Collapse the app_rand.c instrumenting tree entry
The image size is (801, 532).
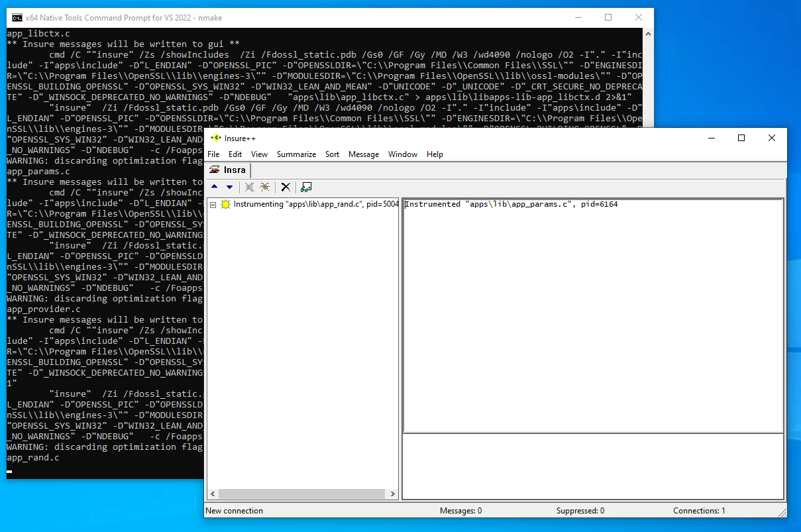pos(213,204)
